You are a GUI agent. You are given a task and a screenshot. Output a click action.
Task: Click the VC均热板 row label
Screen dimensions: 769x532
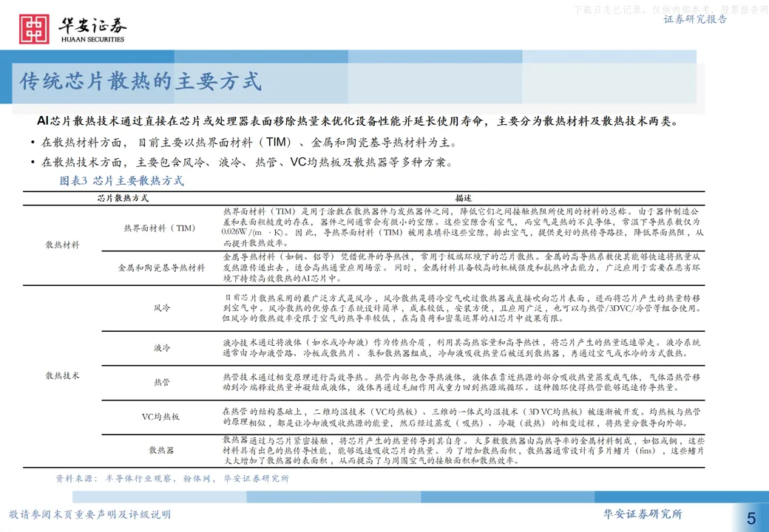(160, 417)
